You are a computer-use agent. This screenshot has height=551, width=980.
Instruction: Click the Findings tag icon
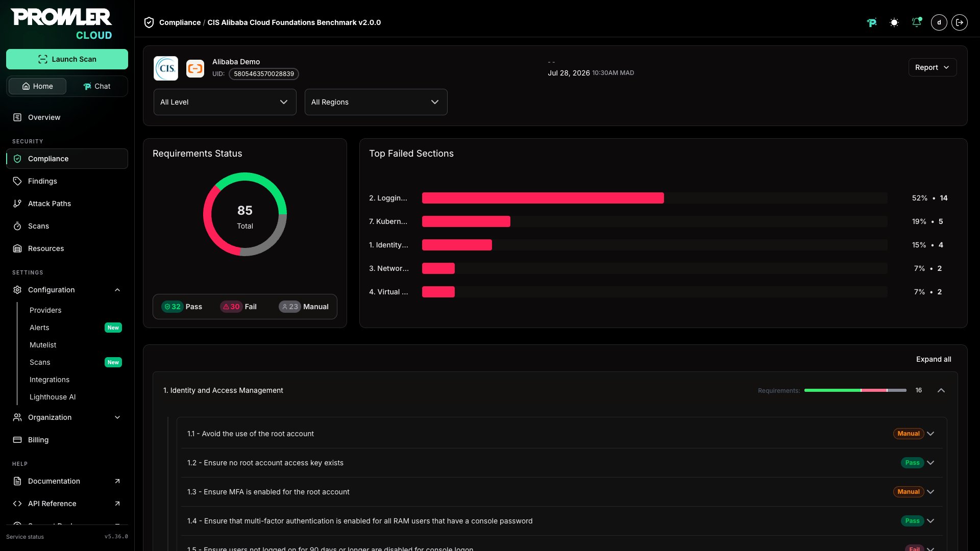17,181
